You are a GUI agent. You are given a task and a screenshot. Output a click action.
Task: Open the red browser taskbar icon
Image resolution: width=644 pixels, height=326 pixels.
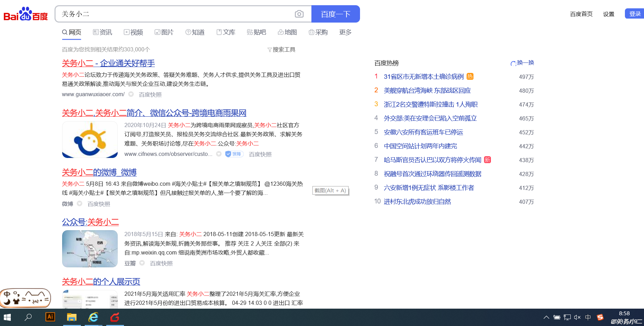click(115, 317)
